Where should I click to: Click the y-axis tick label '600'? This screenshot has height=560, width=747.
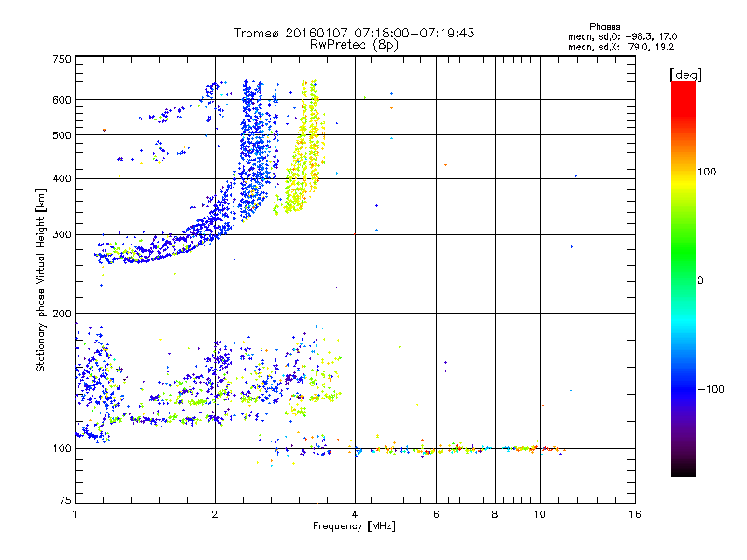[x=63, y=100]
